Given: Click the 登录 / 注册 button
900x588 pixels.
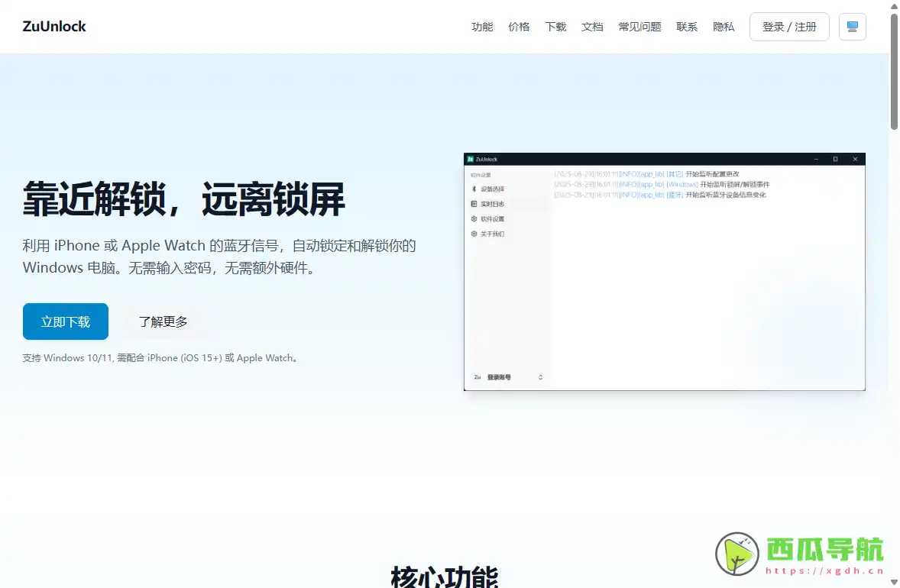Looking at the screenshot, I should 789,27.
